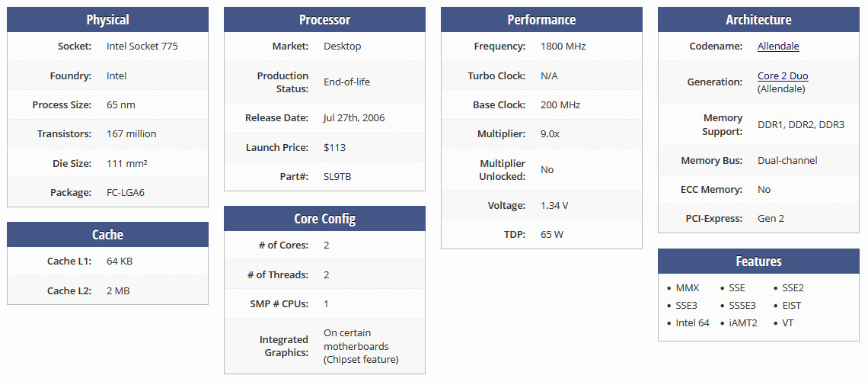Click the Cache section header
Image resolution: width=868 pixels, height=385 pixels.
click(x=107, y=235)
